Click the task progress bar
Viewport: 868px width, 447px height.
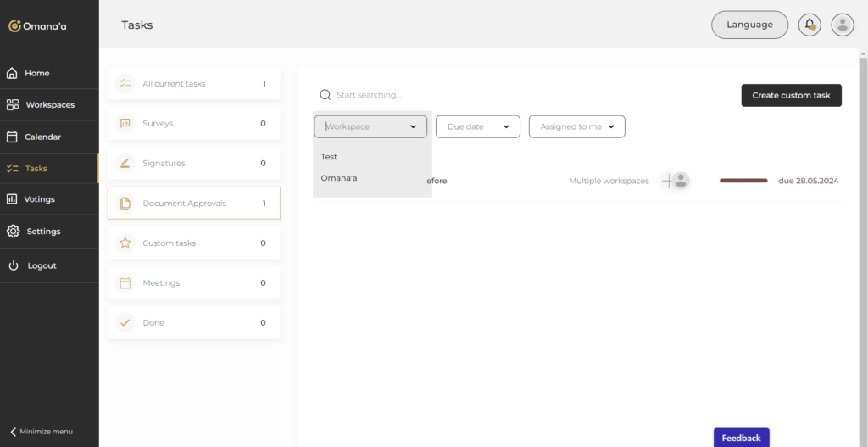pos(743,181)
